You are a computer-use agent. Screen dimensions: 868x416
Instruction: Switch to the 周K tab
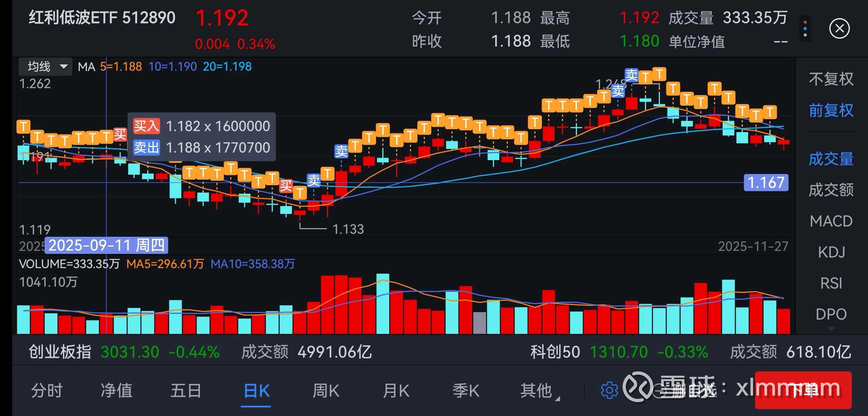click(x=325, y=391)
